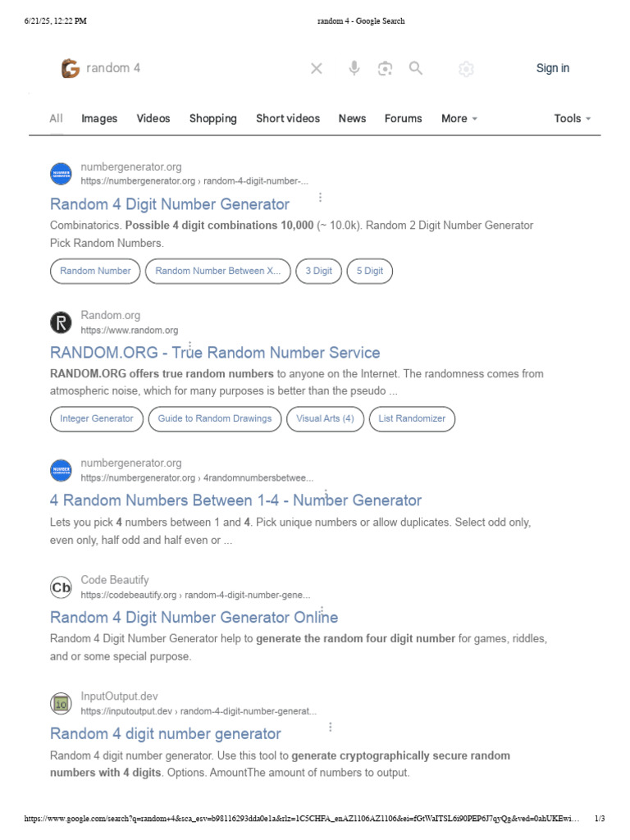Click the Sign in button
The image size is (630, 840).
tap(553, 68)
